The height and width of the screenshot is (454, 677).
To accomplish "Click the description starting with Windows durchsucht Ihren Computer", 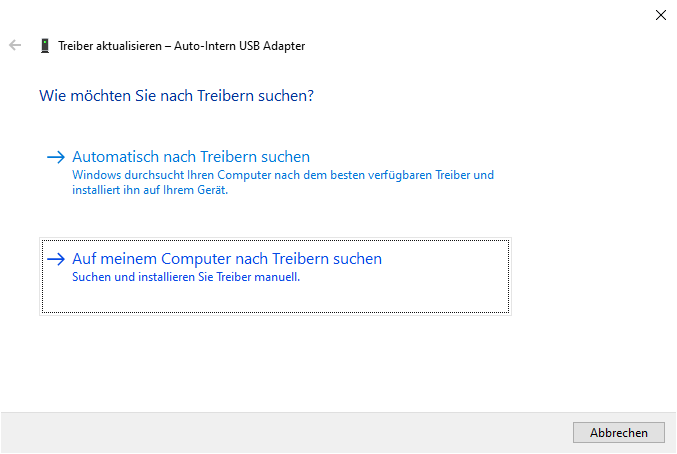I will click(x=283, y=175).
